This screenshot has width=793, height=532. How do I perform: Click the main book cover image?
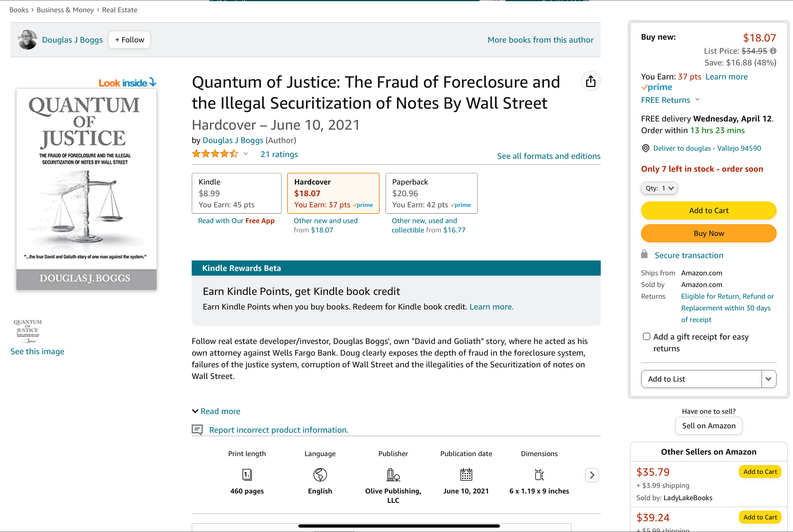(86, 189)
